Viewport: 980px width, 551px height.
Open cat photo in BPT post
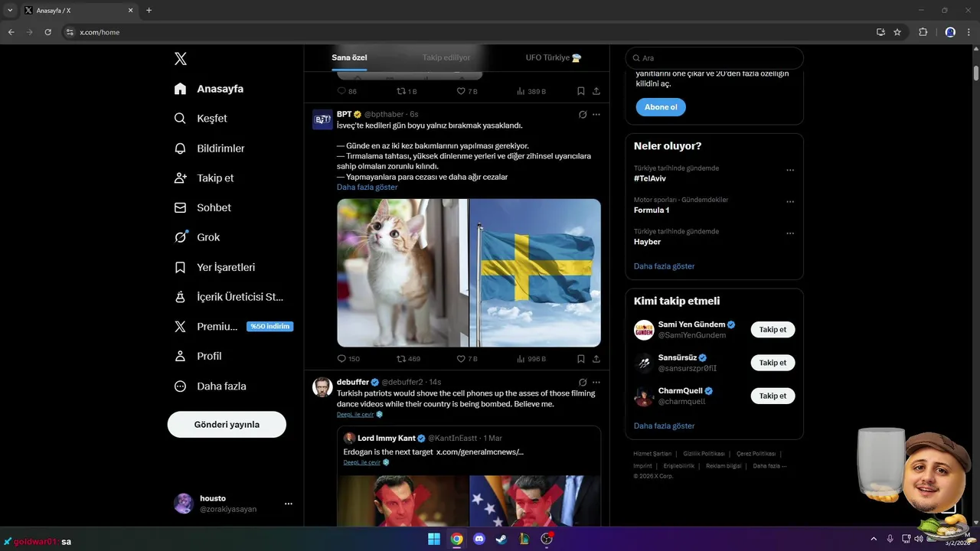(x=403, y=273)
